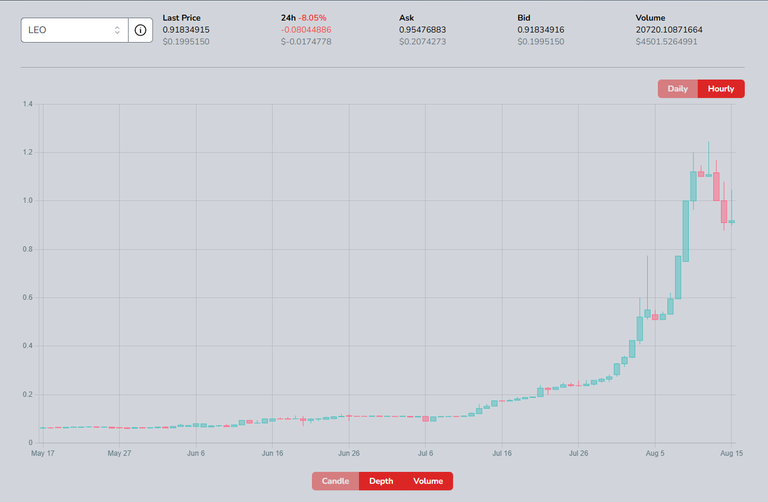Click the Jul 16 axis label
This screenshot has height=502, width=768.
click(x=502, y=453)
